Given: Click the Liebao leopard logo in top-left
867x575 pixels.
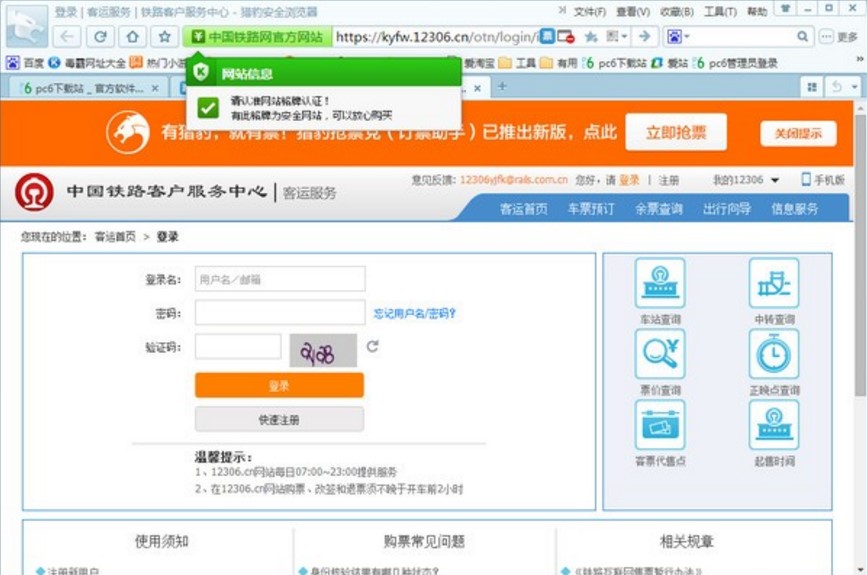Looking at the screenshot, I should tap(26, 26).
